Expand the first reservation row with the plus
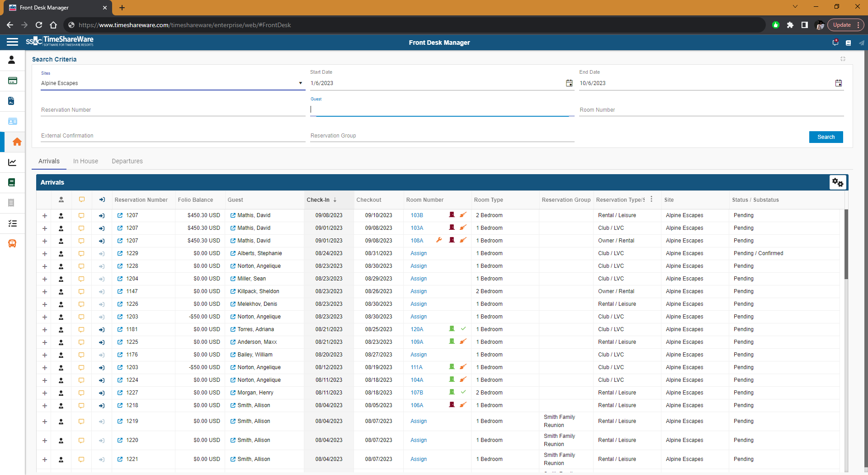 click(x=44, y=216)
